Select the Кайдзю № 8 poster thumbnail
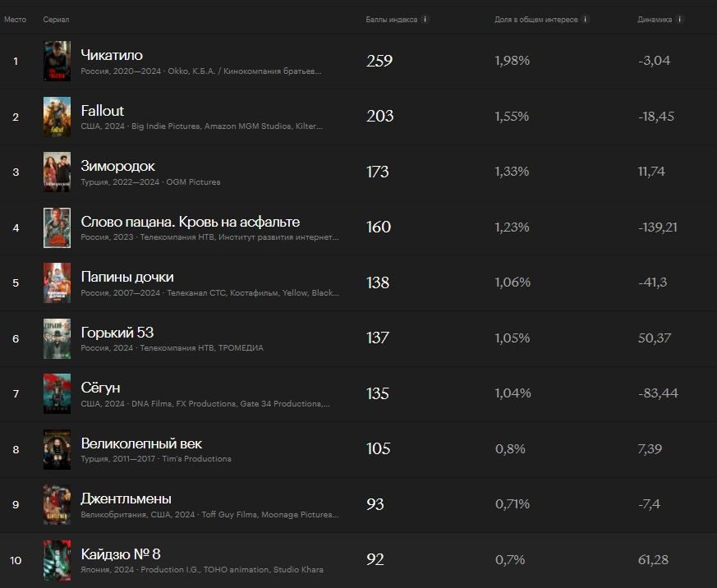This screenshot has height=588, width=717. pyautogui.click(x=57, y=561)
